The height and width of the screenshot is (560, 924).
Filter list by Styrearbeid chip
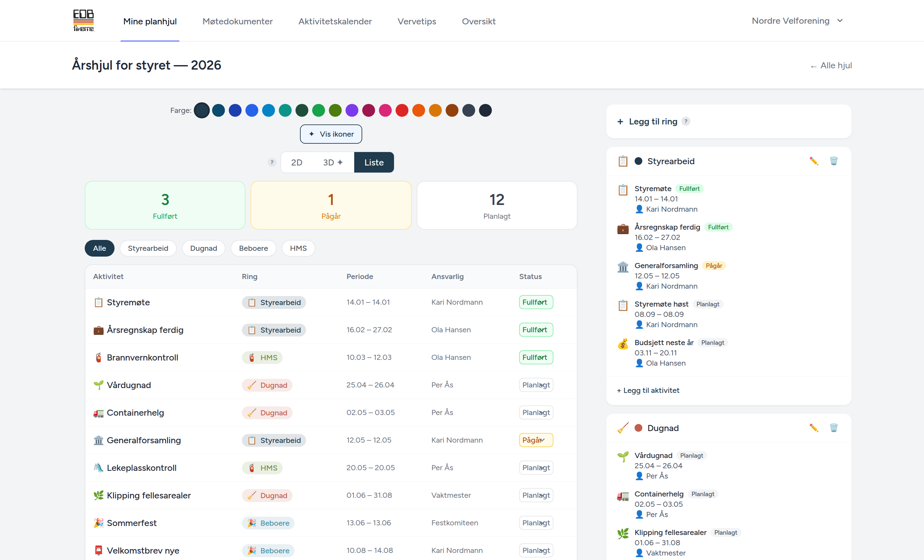pos(148,248)
